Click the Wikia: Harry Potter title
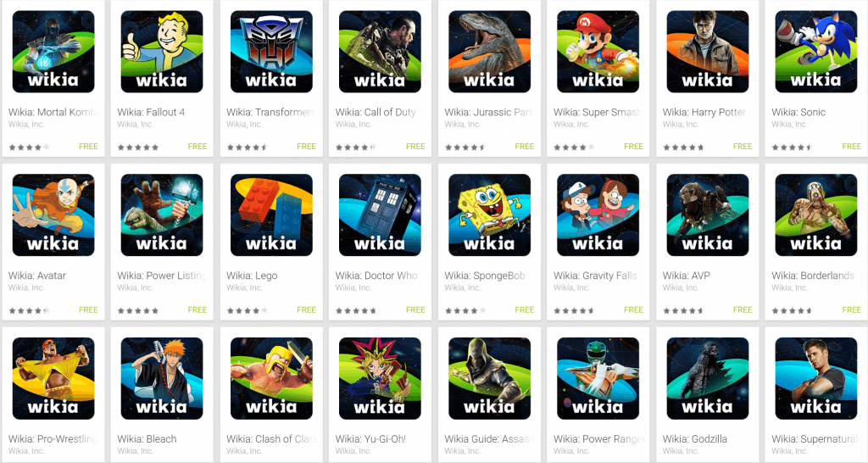The width and height of the screenshot is (868, 463). pyautogui.click(x=704, y=112)
